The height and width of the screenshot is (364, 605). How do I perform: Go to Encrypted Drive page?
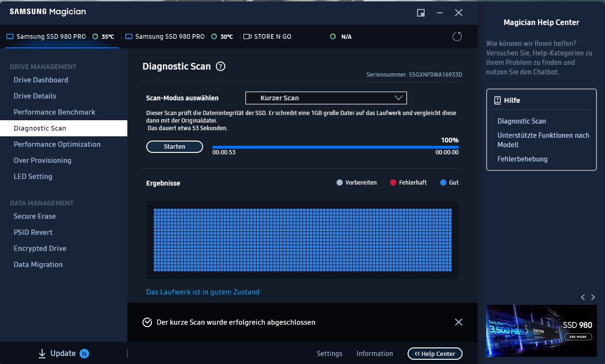(40, 249)
